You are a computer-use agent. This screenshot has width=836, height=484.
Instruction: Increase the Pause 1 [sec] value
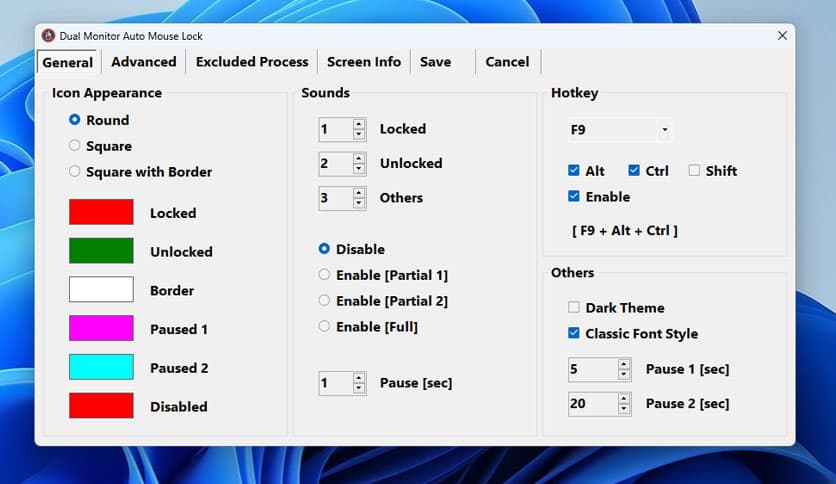[624, 364]
